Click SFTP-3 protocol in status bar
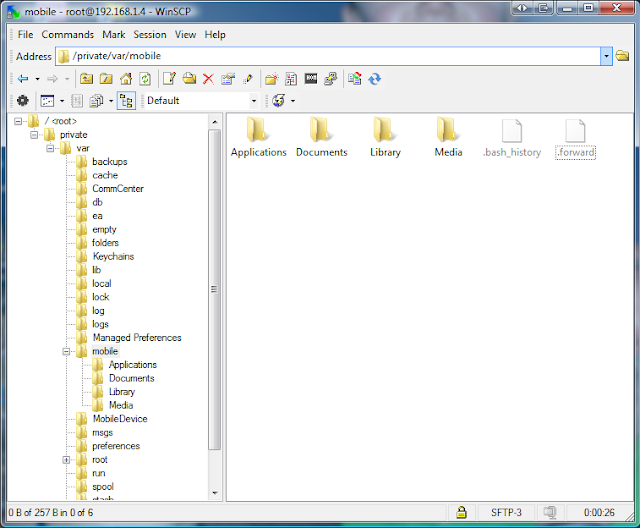Viewport: 640px width, 528px height. click(x=506, y=512)
